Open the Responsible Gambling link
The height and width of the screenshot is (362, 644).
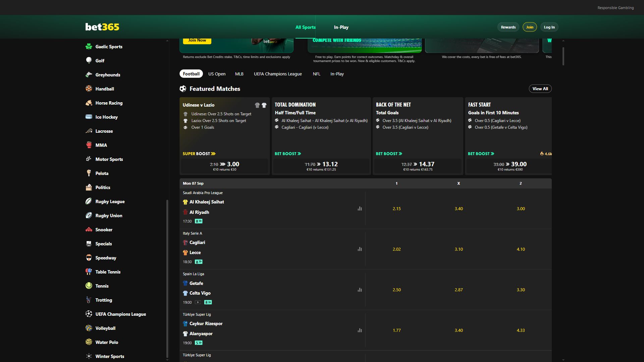tap(615, 8)
